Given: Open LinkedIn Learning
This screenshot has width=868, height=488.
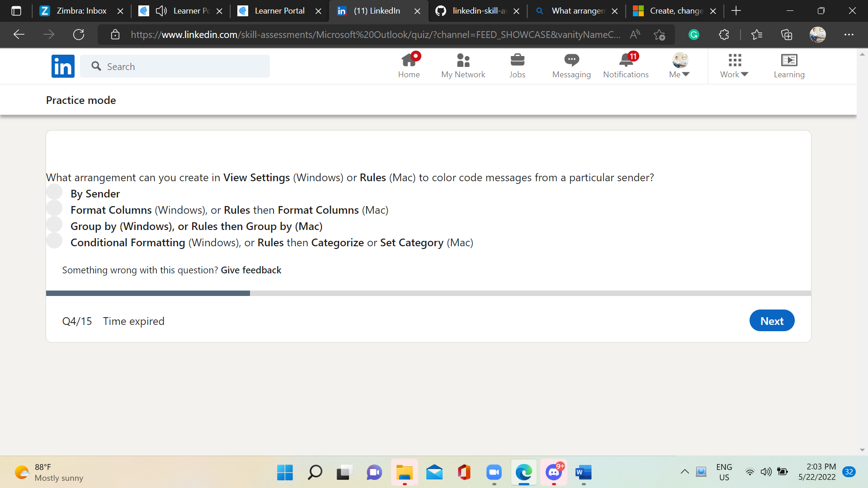Looking at the screenshot, I should click(789, 66).
